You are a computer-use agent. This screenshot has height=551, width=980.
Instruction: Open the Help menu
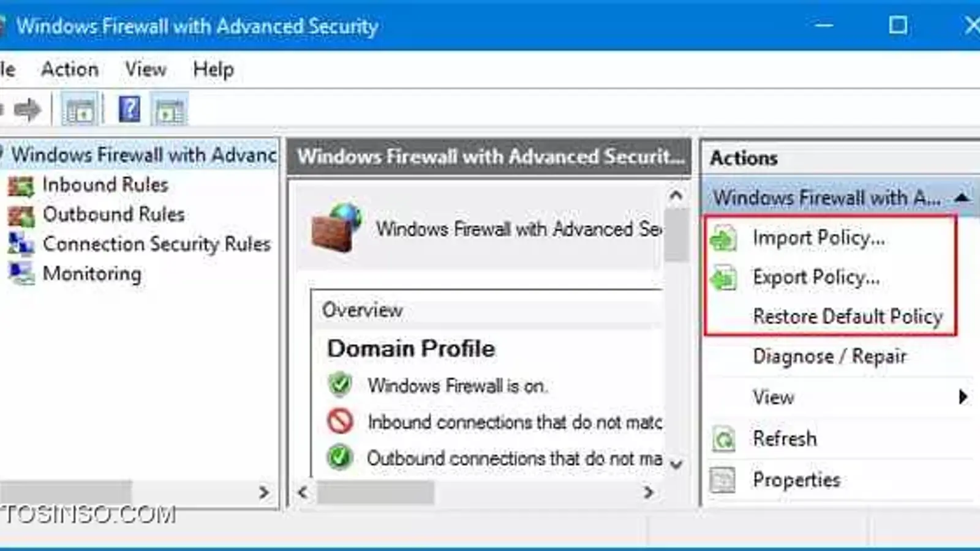[x=213, y=69]
